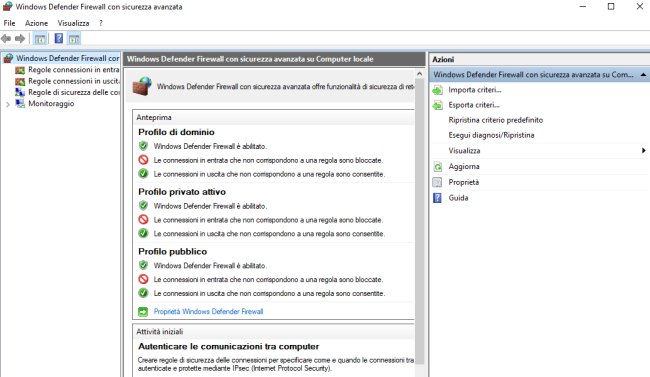
Task: Click the Anteprima section header
Action: click(274, 117)
